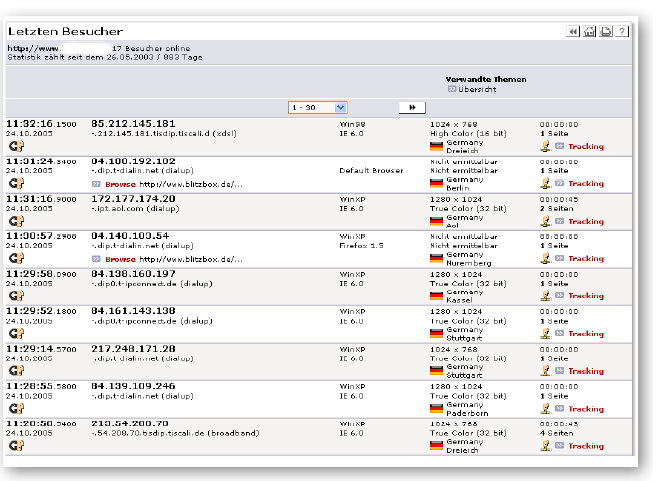Click the German flag next to Germany Nuremberg
The width and height of the screenshot is (659, 481).
click(436, 258)
